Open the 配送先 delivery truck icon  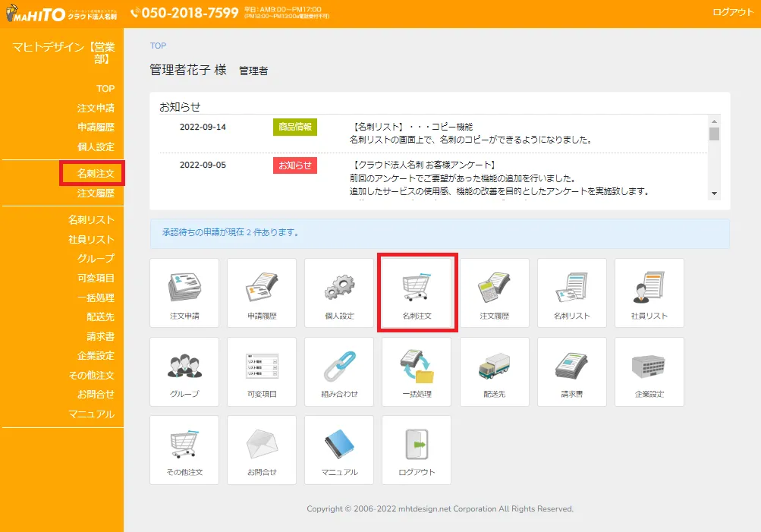(494, 371)
